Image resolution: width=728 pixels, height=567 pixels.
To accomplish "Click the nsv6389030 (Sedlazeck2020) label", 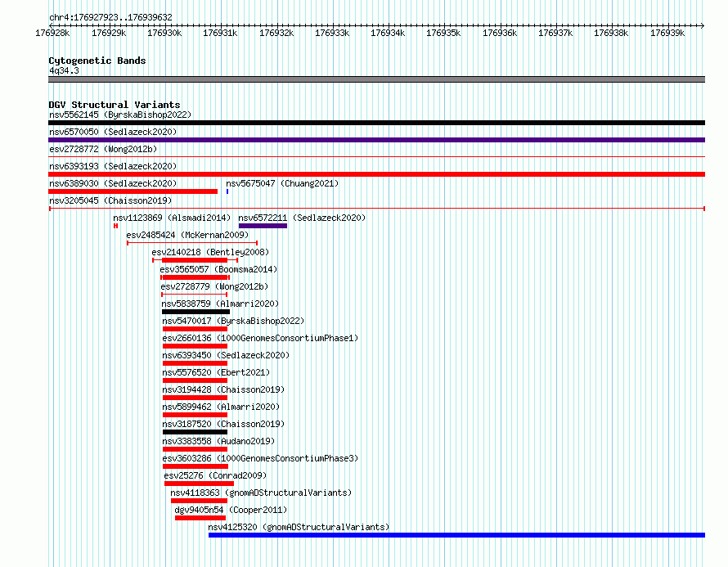I will (x=113, y=183).
